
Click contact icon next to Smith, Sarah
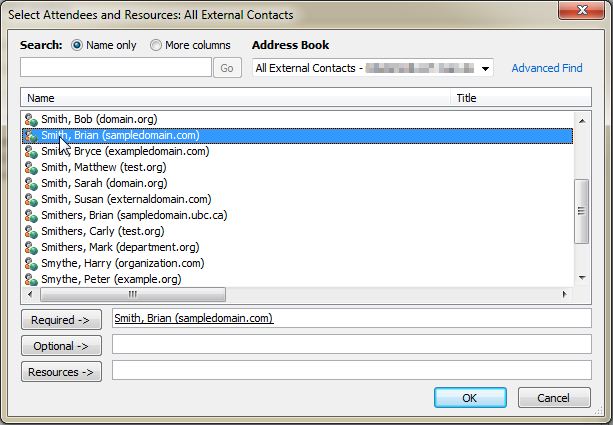pyautogui.click(x=31, y=183)
